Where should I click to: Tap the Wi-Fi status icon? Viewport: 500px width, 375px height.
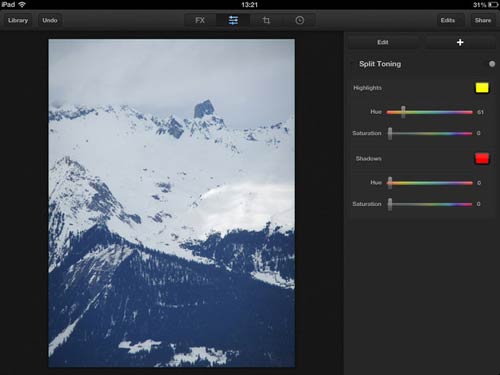22,4
